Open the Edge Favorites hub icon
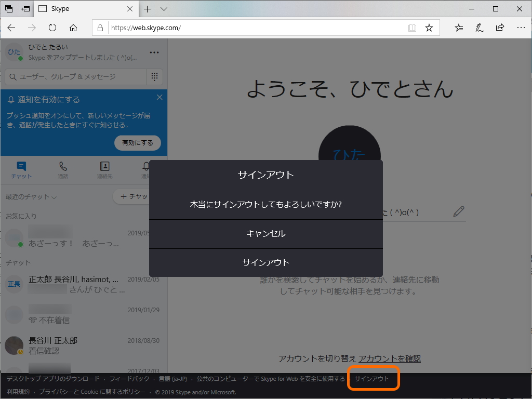Screen dimensions: 532x399 click(x=459, y=27)
